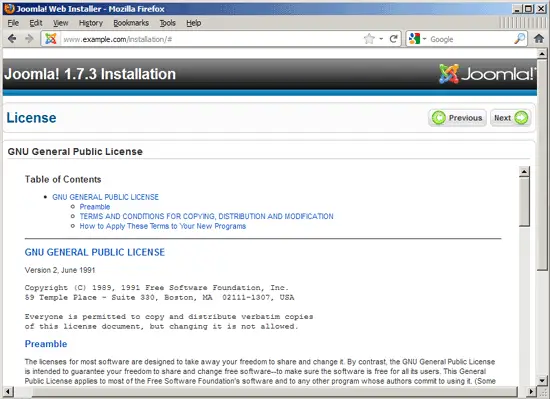Follow the Preamble contents link
The height and width of the screenshot is (399, 550).
(95, 207)
